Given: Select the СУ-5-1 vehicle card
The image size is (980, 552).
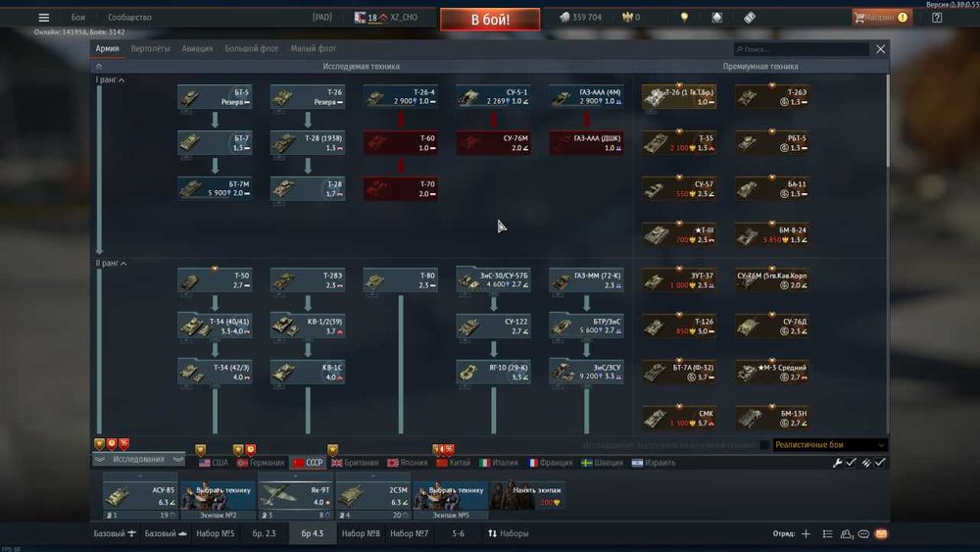Looking at the screenshot, I should pos(493,97).
